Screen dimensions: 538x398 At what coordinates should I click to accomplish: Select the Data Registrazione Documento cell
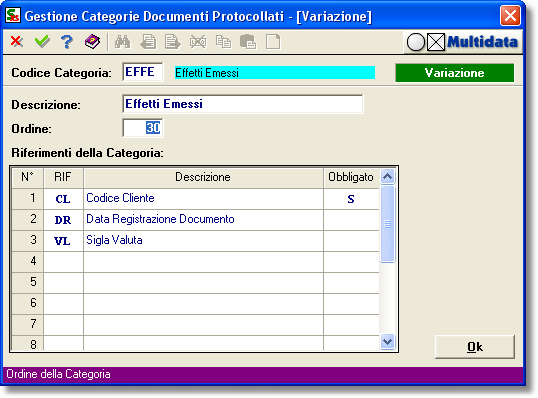click(203, 220)
